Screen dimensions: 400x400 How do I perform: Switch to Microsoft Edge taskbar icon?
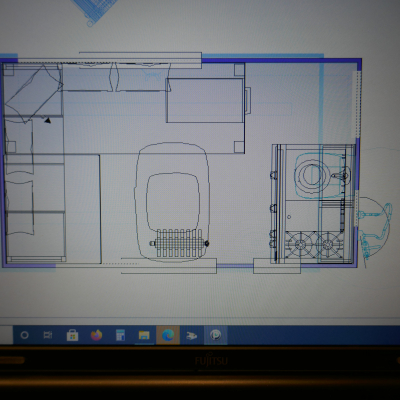168,335
